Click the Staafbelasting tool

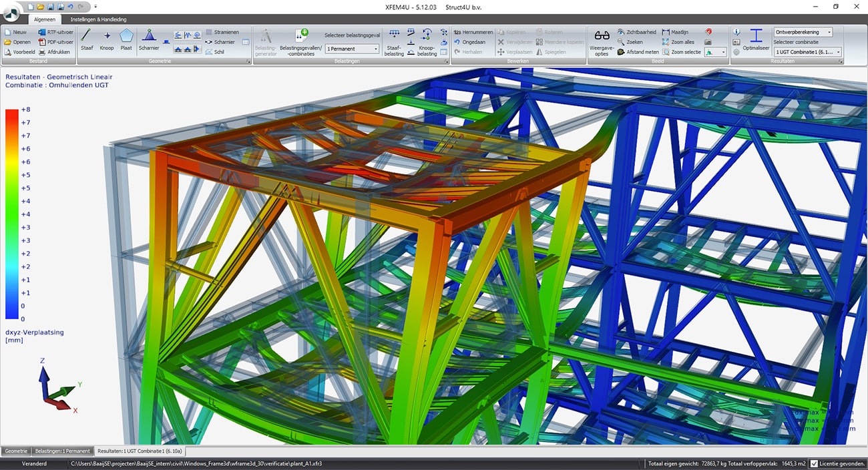[394, 41]
